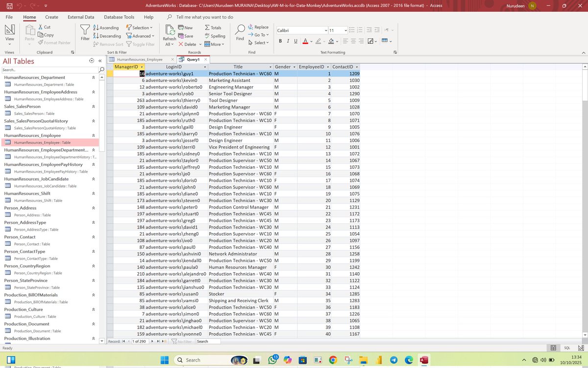Open the fill background color picker
The image size is (588, 368).
pyautogui.click(x=337, y=41)
